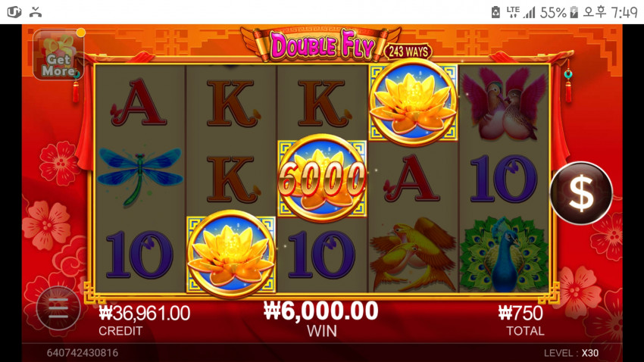
Task: Tap the lotus coin showing 6000
Action: tap(321, 179)
